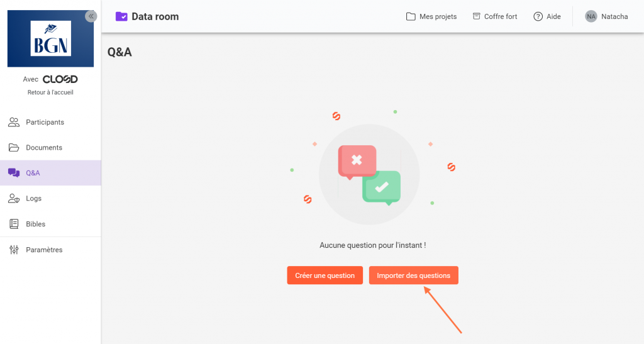Screen dimensions: 644x344
Task: Follow the Retour à l'accueil link
Action: coord(50,92)
